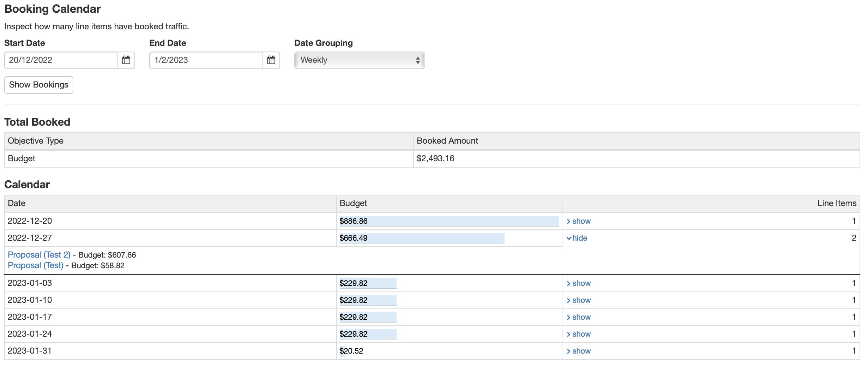The width and height of the screenshot is (868, 367).
Task: Show line items for 2023-01-10
Action: (579, 300)
